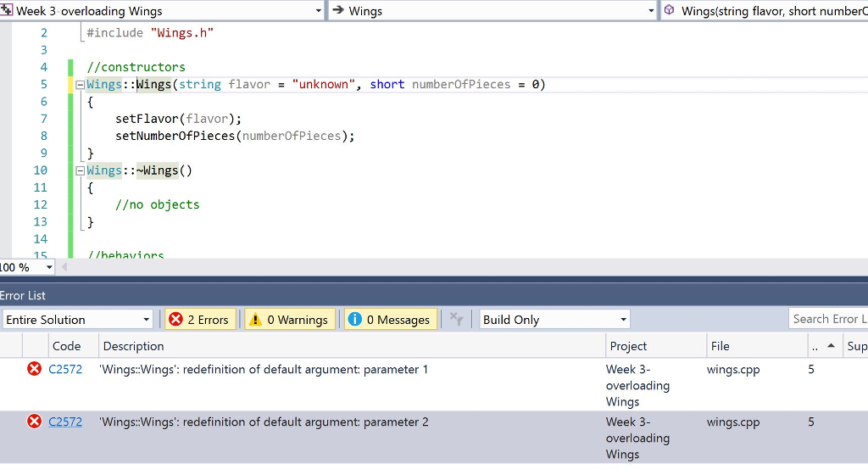The height and width of the screenshot is (469, 868).
Task: Open C2572 link for parameter 1 error
Action: click(65, 369)
